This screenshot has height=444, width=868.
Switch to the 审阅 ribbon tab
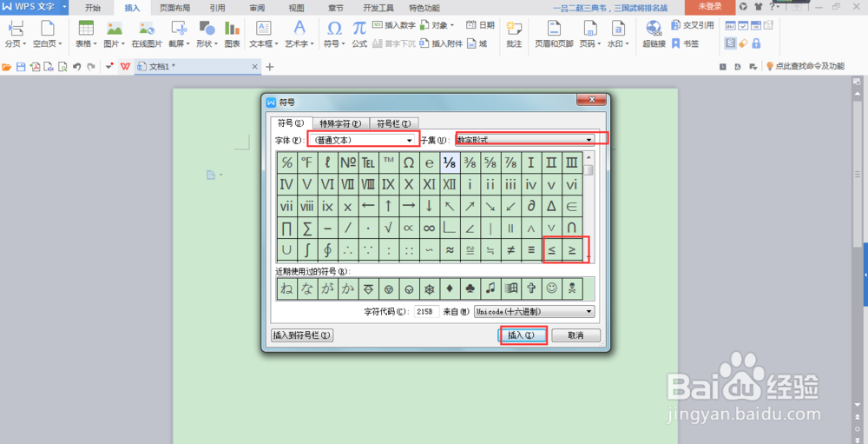(x=257, y=8)
